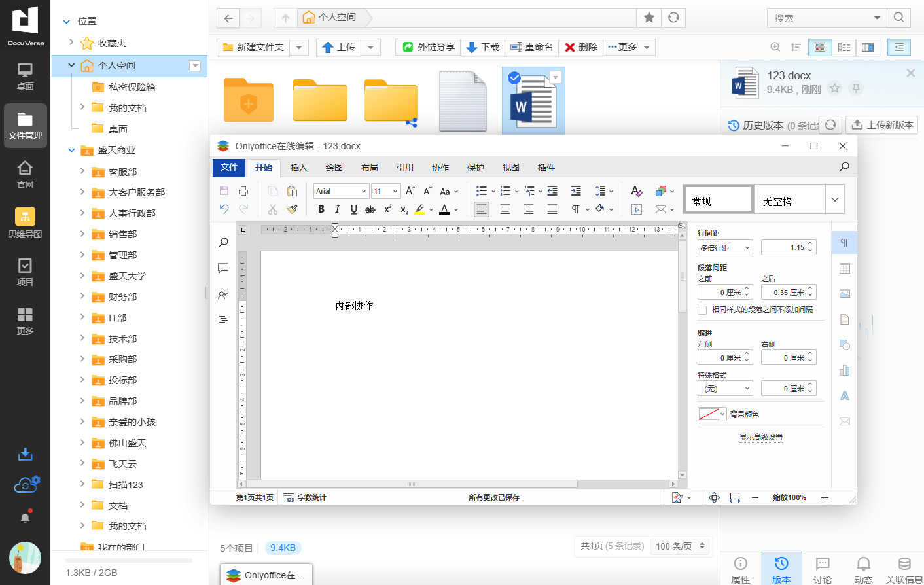
Task: Open the 多倍行距 line spacing dropdown
Action: tap(725, 248)
